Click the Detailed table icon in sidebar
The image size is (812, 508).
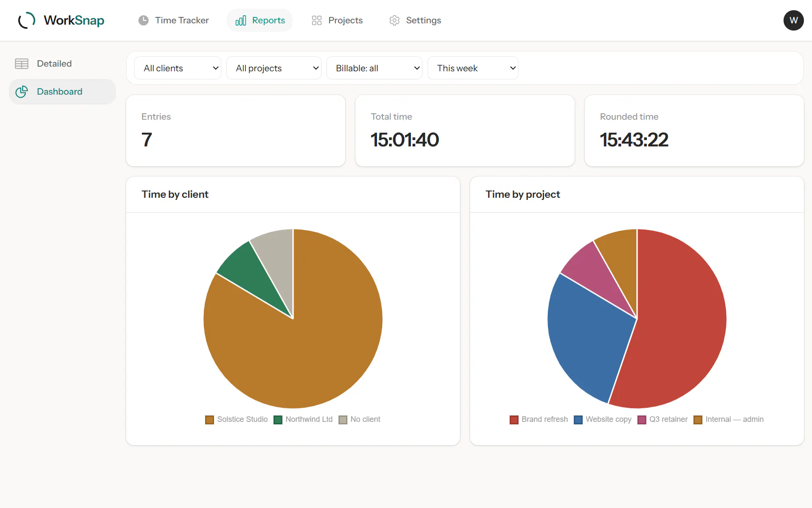[22, 64]
